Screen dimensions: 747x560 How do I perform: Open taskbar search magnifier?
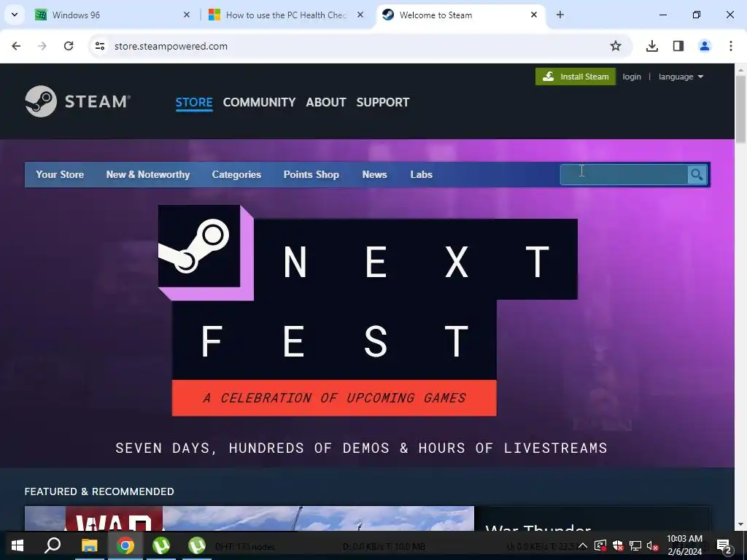[x=53, y=545]
